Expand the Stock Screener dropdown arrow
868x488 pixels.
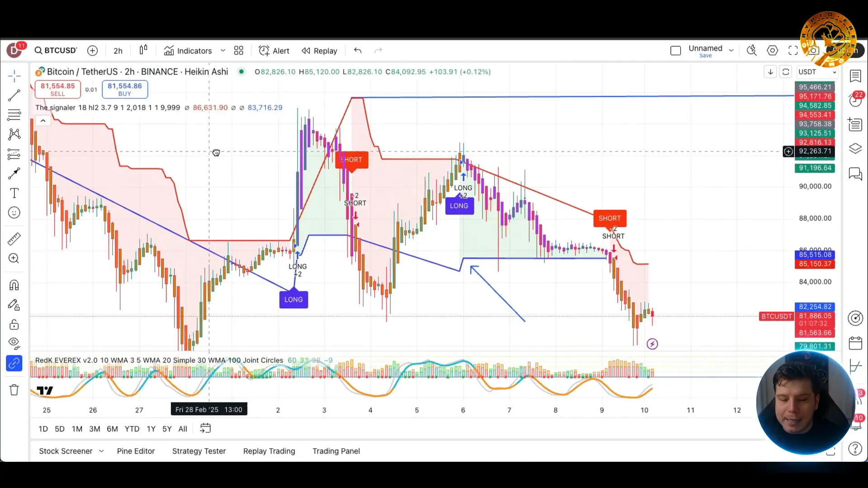point(102,451)
